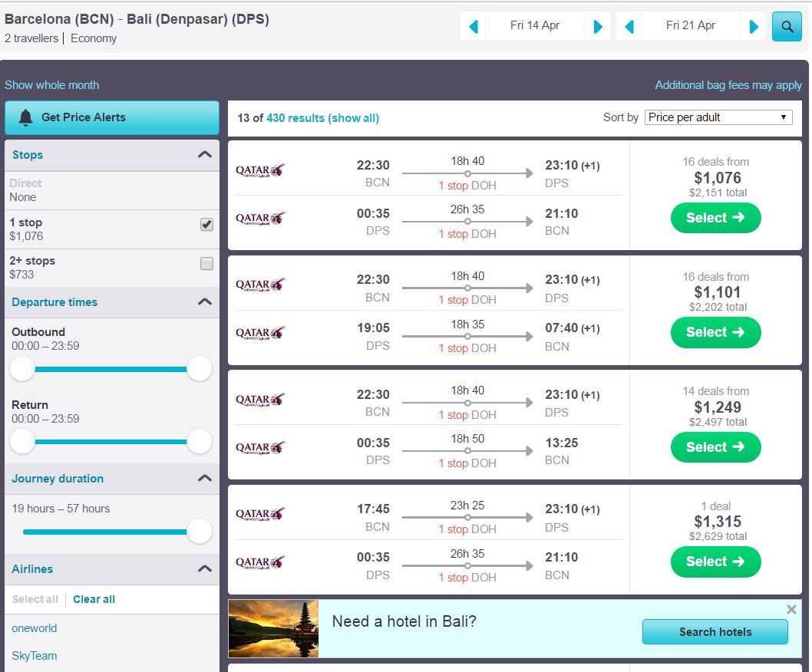Collapse the Journey duration section
Screen dimensions: 812x672
tap(205, 478)
